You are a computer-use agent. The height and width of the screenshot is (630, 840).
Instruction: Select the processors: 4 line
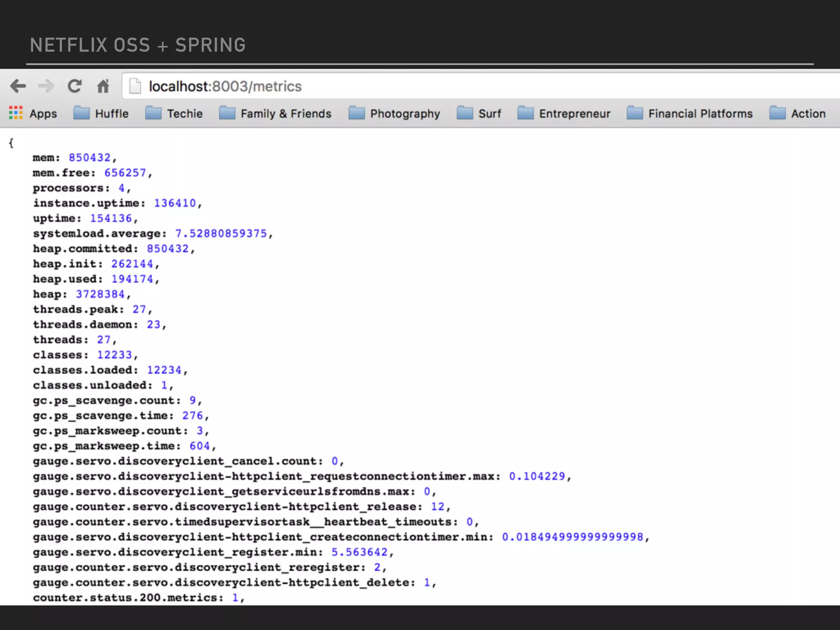[82, 188]
